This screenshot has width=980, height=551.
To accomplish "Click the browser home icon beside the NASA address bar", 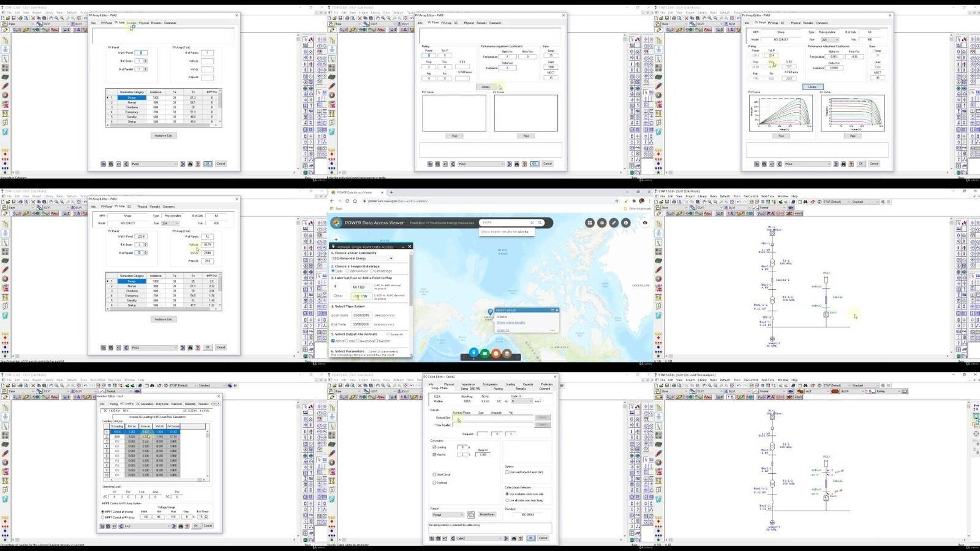I will click(355, 201).
